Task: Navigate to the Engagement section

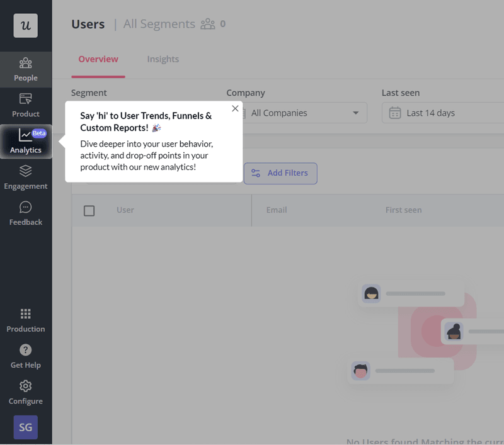Action: pyautogui.click(x=25, y=177)
